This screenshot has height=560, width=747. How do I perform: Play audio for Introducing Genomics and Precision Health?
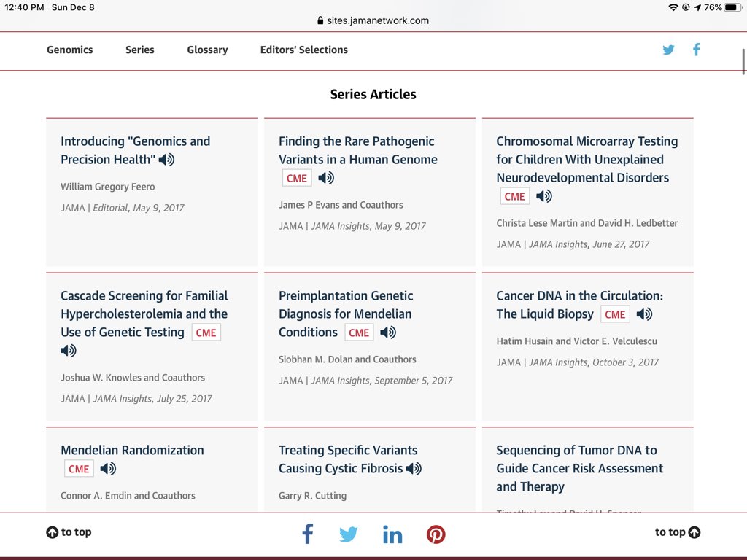tap(167, 160)
